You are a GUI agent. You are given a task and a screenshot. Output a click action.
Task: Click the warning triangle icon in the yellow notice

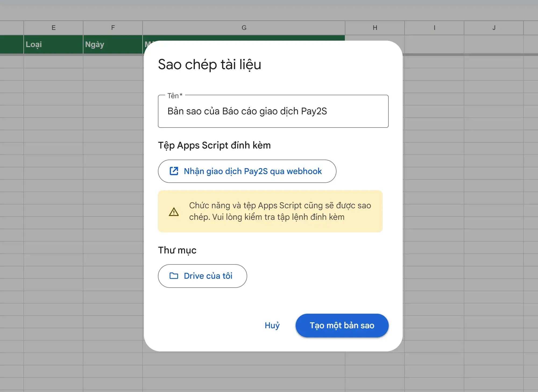174,212
